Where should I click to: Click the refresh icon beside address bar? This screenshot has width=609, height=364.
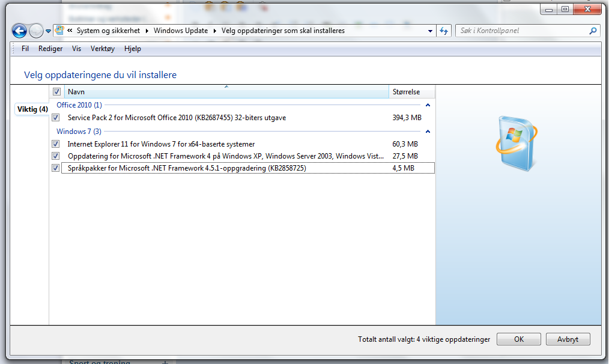pos(444,31)
